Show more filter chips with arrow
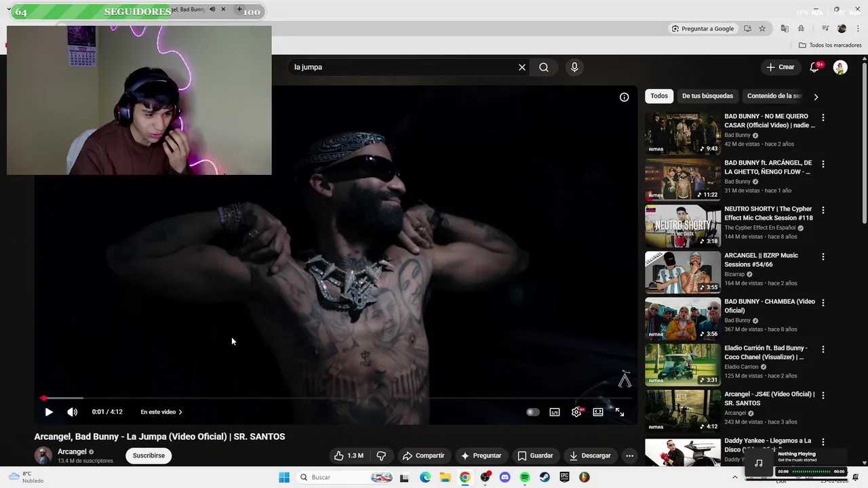Screen dimensions: 868x488 (x=816, y=97)
